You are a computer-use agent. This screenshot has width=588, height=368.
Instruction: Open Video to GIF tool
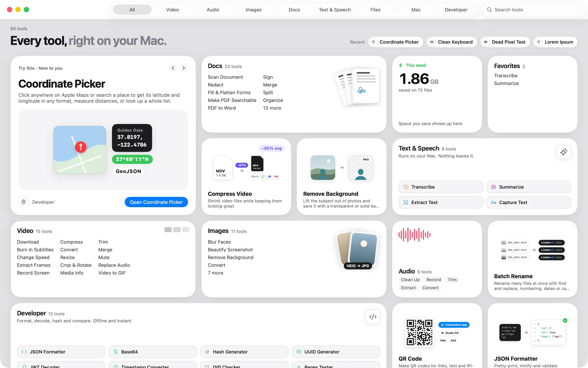point(112,273)
